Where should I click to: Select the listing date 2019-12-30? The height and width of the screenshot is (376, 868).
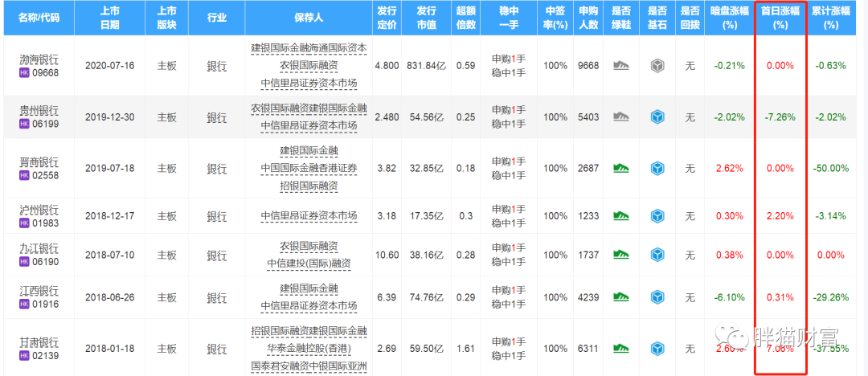tap(109, 117)
